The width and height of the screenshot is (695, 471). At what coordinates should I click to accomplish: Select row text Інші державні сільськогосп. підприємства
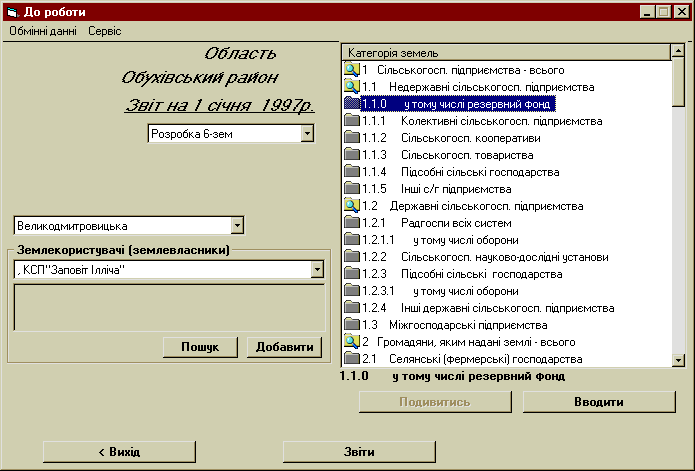508,308
